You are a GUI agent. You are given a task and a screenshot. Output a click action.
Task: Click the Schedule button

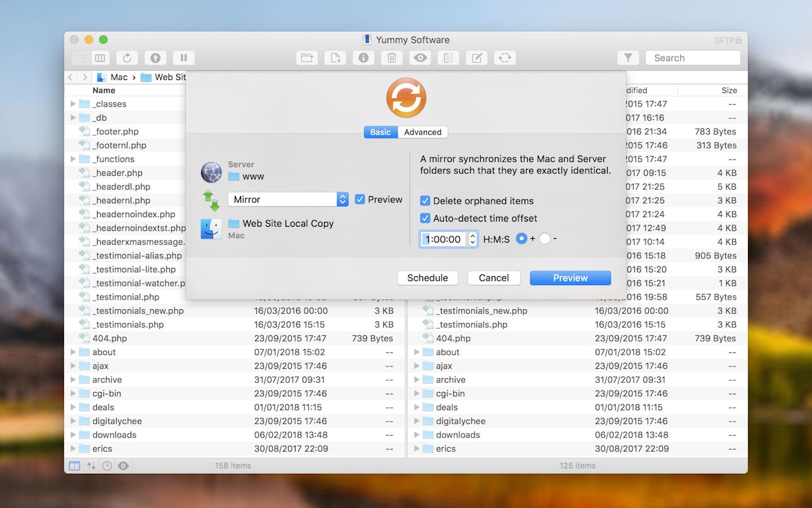(x=428, y=277)
